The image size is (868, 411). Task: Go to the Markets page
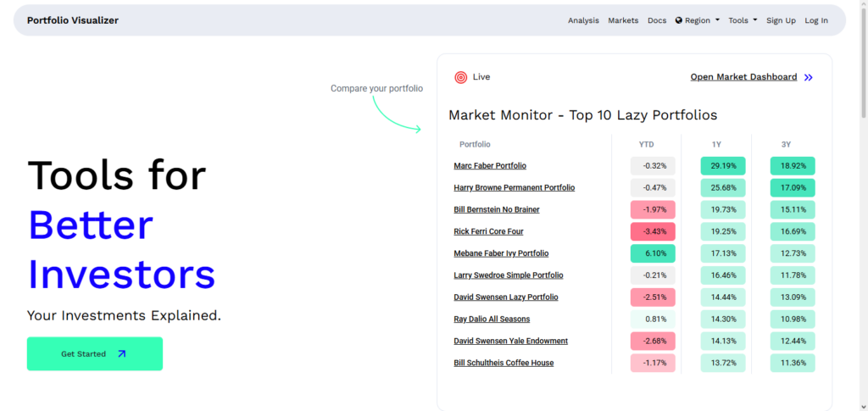point(623,20)
